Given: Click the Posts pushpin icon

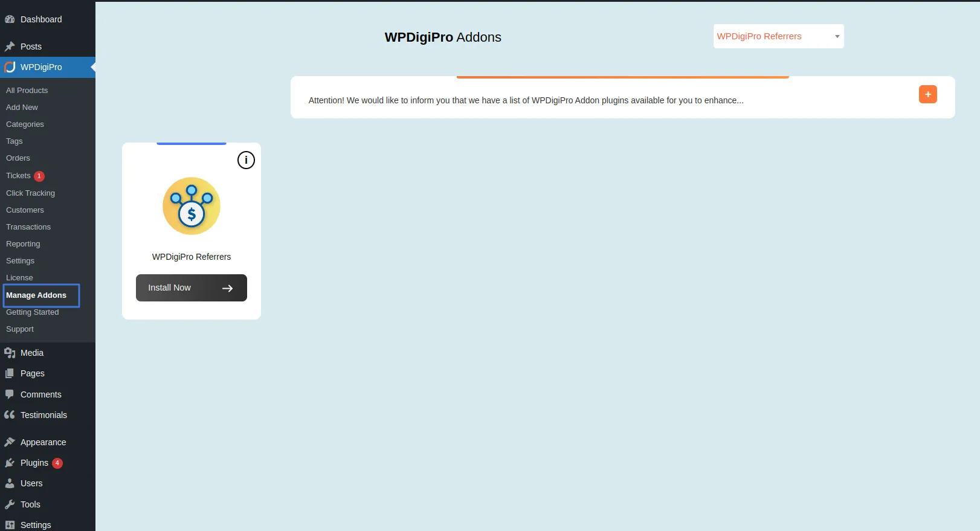Looking at the screenshot, I should pyautogui.click(x=10, y=47).
